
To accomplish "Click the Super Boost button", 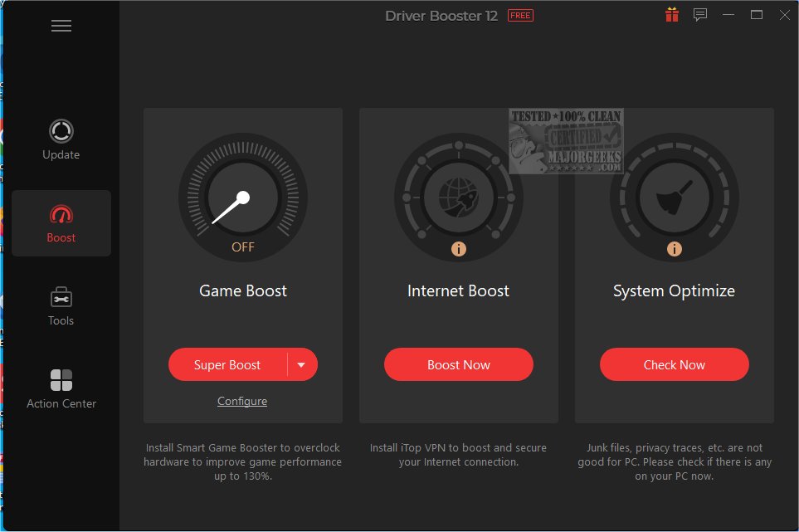I will (x=228, y=365).
